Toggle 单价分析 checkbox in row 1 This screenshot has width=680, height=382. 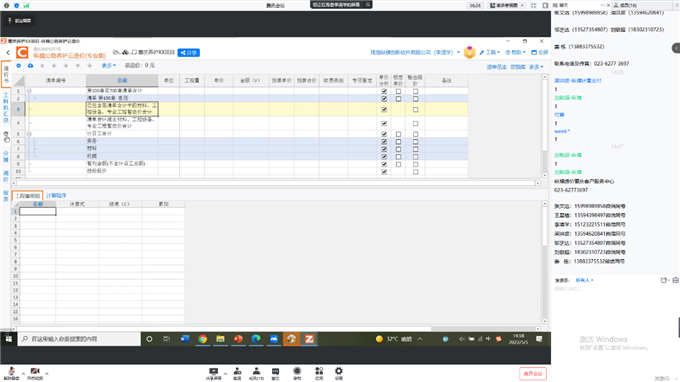[x=384, y=91]
